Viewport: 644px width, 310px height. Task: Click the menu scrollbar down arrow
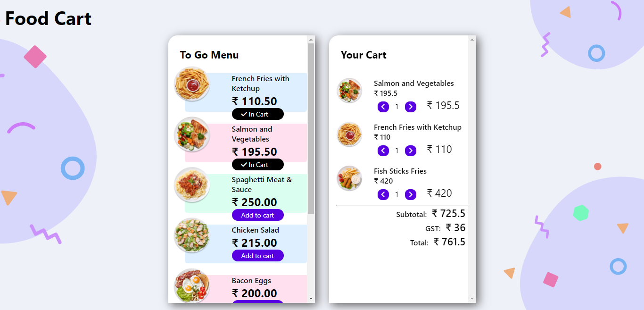(311, 299)
